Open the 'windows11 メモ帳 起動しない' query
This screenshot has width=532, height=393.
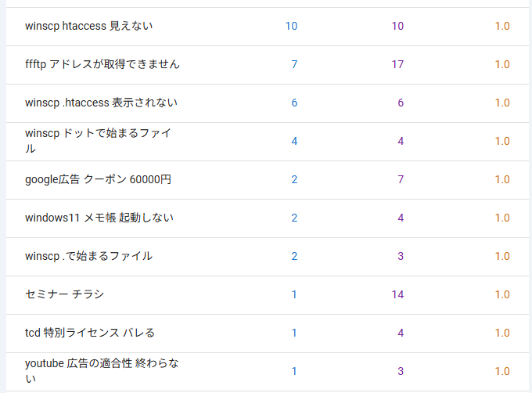coord(99,218)
